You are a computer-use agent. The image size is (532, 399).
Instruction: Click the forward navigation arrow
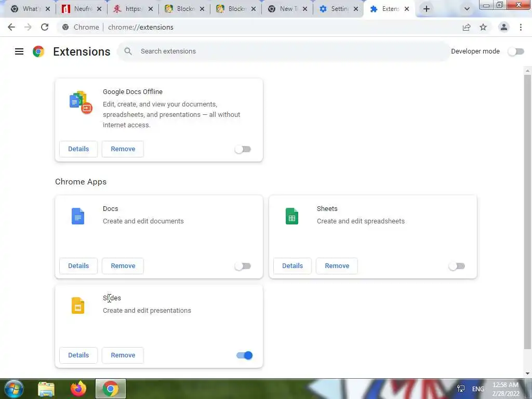(x=28, y=27)
